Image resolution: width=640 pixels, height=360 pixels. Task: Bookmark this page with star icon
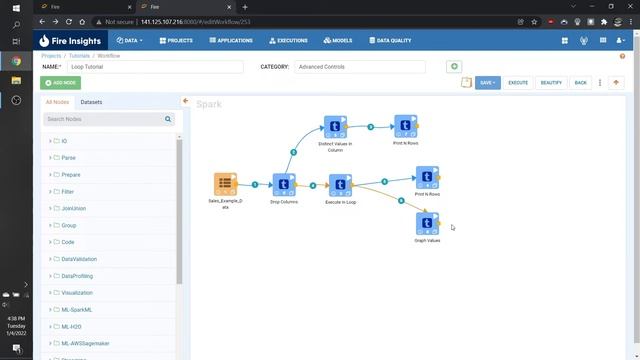click(x=534, y=22)
